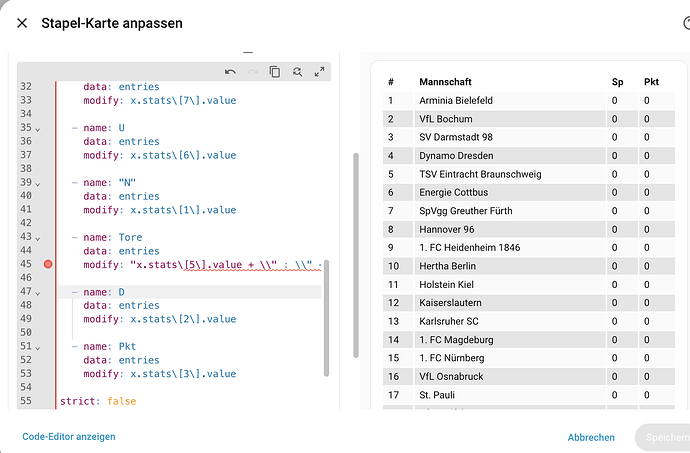Select SpVgg Greuther Fürth team name
690x453 pixels.
(466, 211)
